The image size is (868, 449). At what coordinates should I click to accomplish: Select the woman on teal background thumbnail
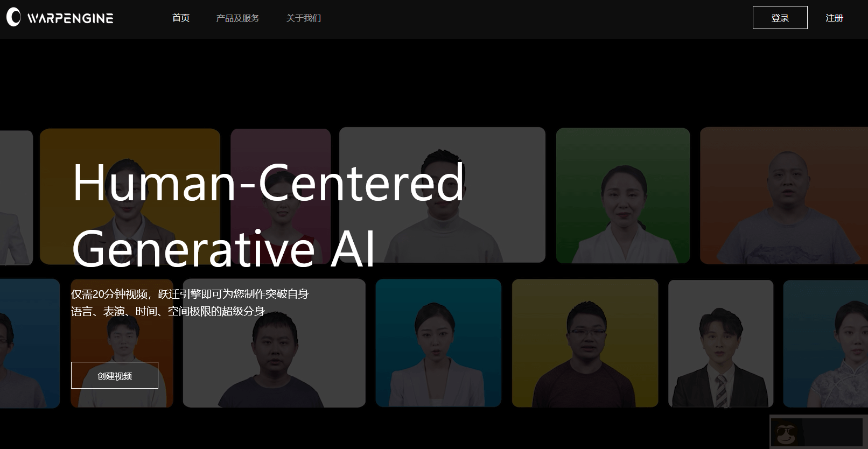pyautogui.click(x=438, y=343)
